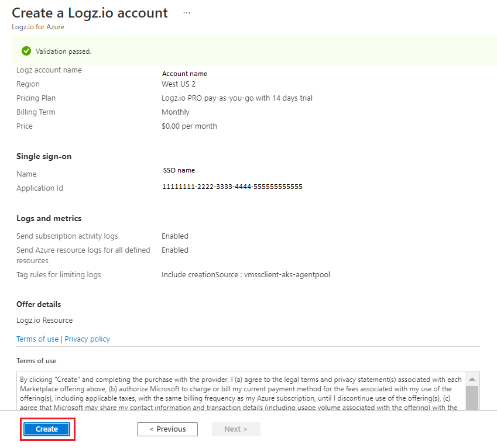Click the 'Validation passed.' message text
Viewport: 497px width, 448px height.
pyautogui.click(x=63, y=51)
